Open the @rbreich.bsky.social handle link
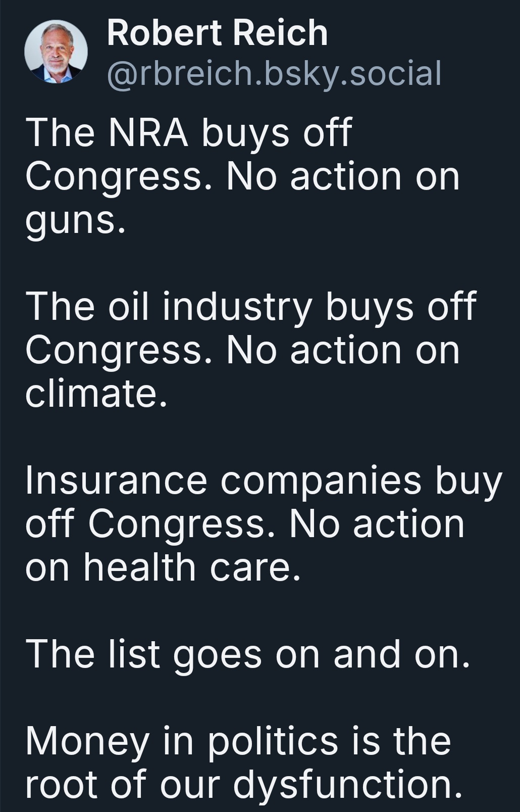Image resolution: width=520 pixels, height=812 pixels. [x=274, y=74]
